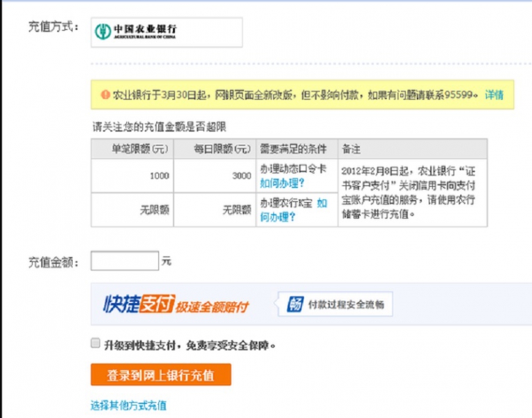Click the 办理动态口令卡 condition text
532x418 pixels.
click(x=293, y=169)
